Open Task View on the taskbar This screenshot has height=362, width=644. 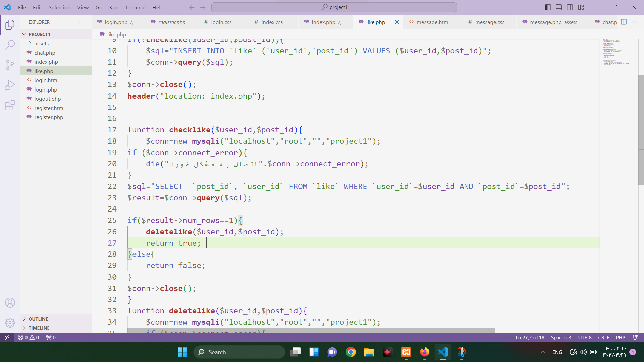coord(296,352)
